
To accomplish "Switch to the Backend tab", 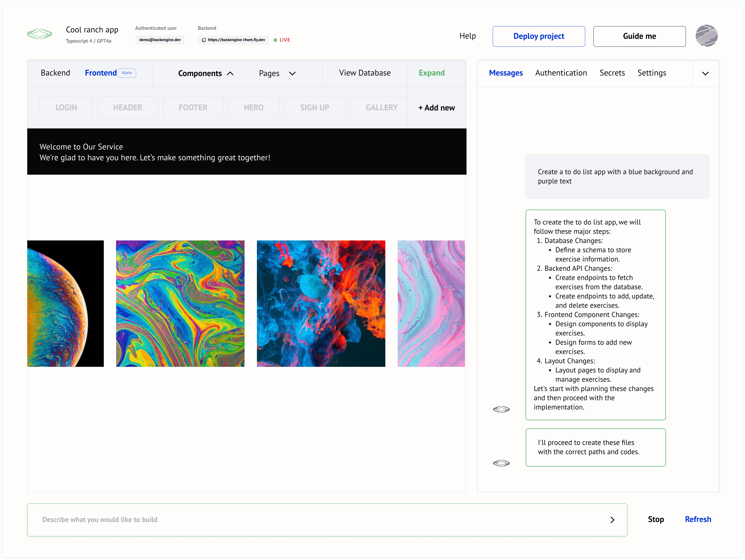I will coord(55,73).
